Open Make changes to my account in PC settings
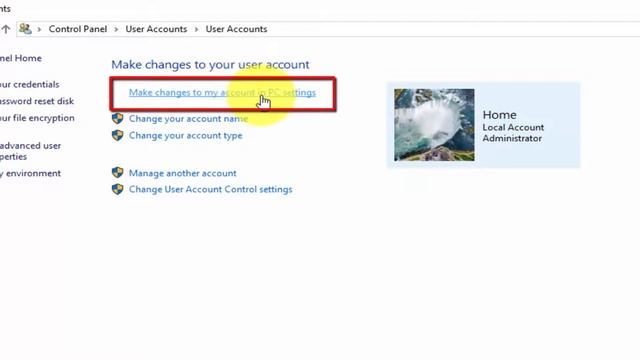Image resolution: width=640 pixels, height=360 pixels. click(222, 93)
